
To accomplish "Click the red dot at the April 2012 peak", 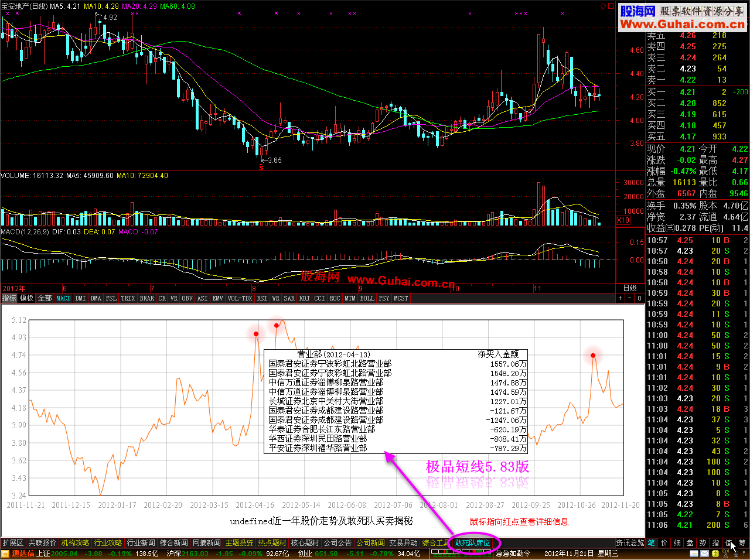I will coord(256,334).
